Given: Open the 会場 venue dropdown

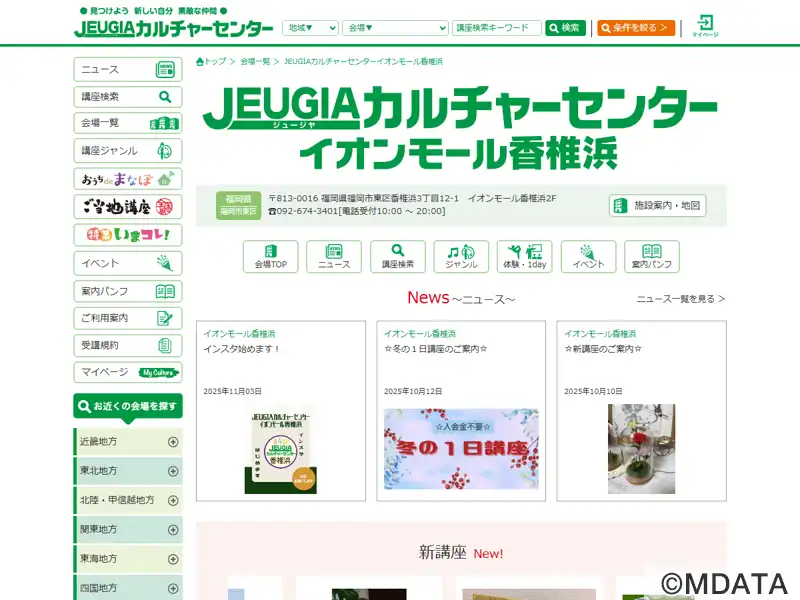Looking at the screenshot, I should point(395,28).
